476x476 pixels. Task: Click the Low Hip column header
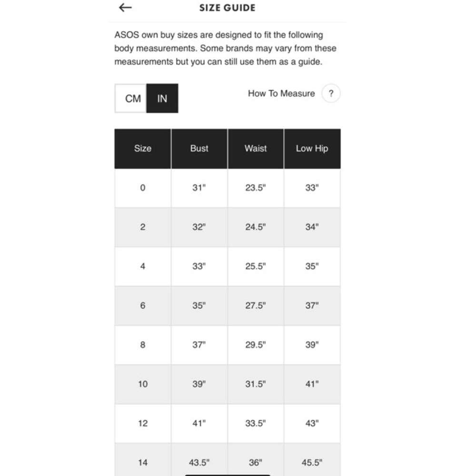[x=312, y=149]
